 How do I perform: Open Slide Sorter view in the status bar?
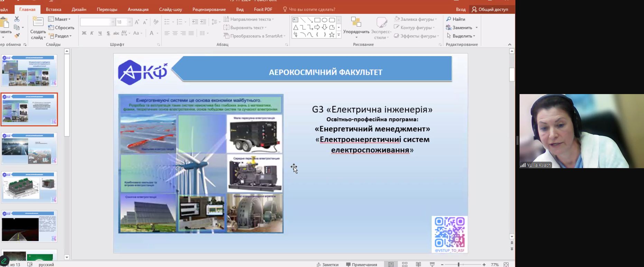click(x=405, y=265)
